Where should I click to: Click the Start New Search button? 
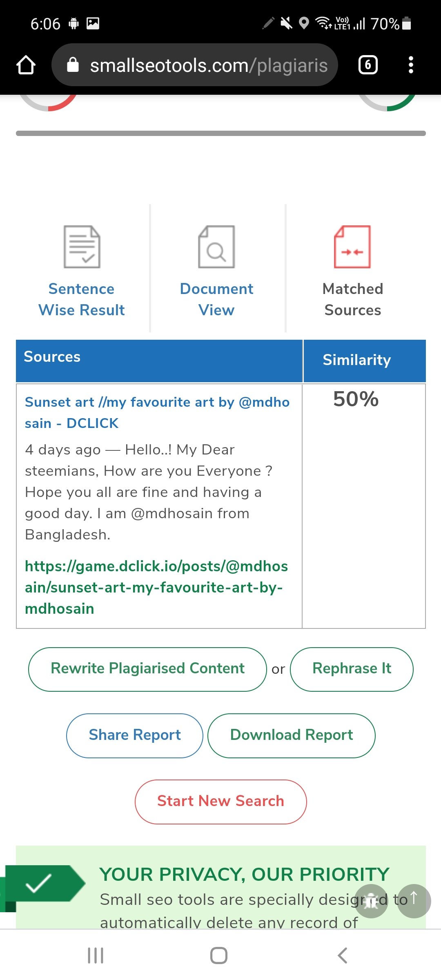pos(220,802)
